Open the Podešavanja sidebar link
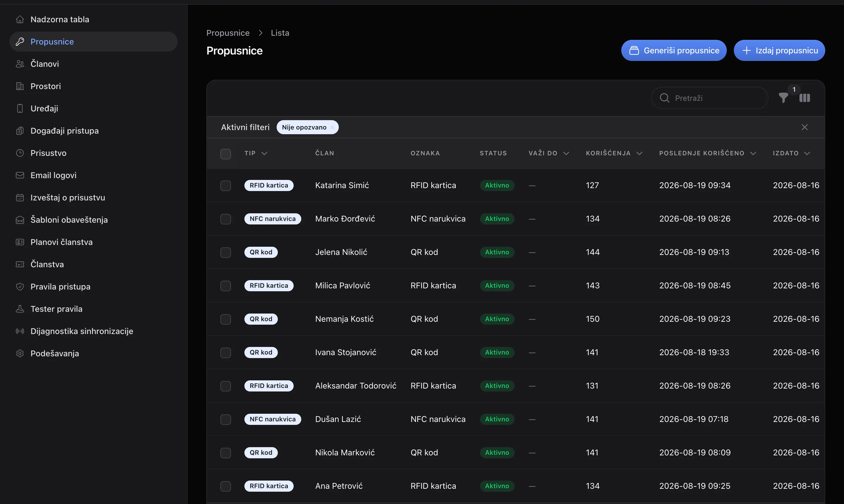 click(x=93, y=353)
